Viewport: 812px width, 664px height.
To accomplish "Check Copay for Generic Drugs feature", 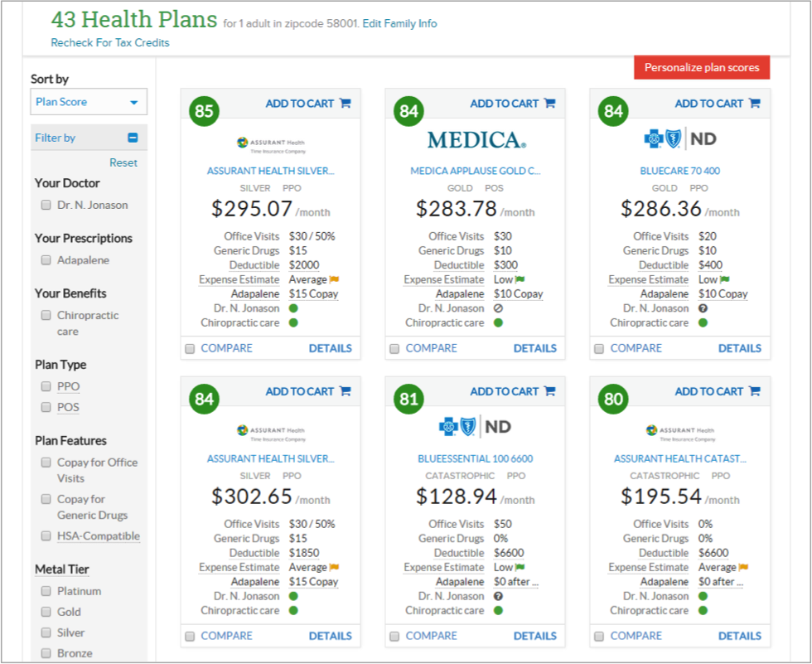I will 46,499.
